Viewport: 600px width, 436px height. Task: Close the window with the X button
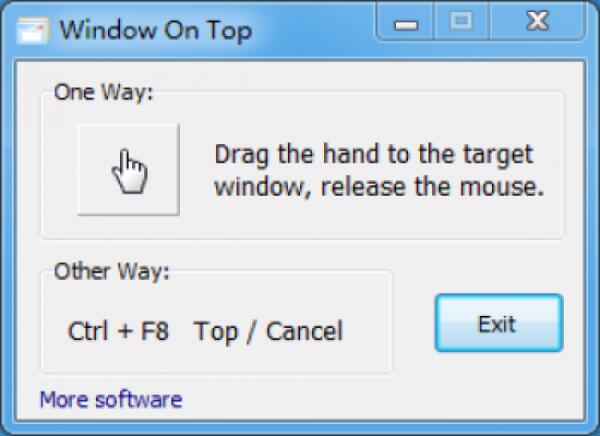tap(537, 21)
